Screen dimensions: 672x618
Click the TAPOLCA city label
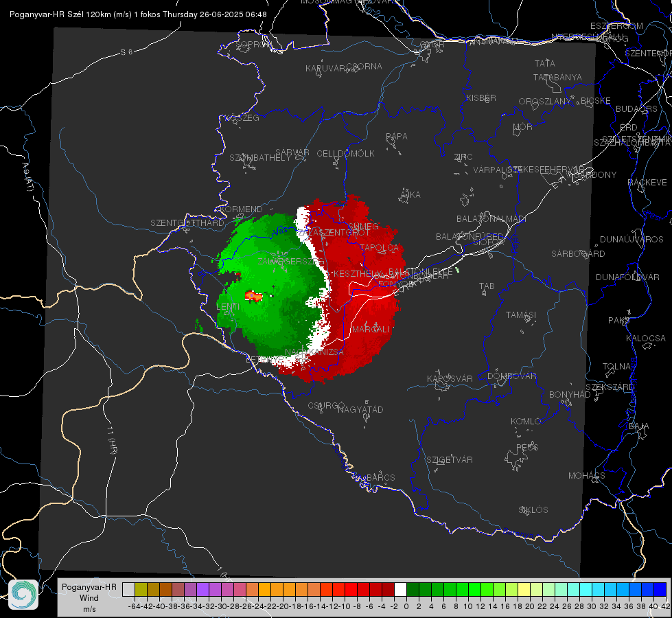coord(380,248)
